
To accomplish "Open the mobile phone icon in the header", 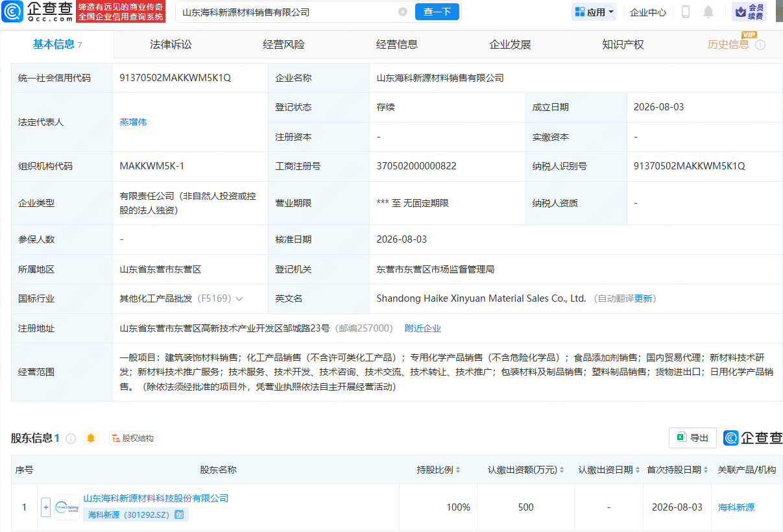I will point(686,12).
